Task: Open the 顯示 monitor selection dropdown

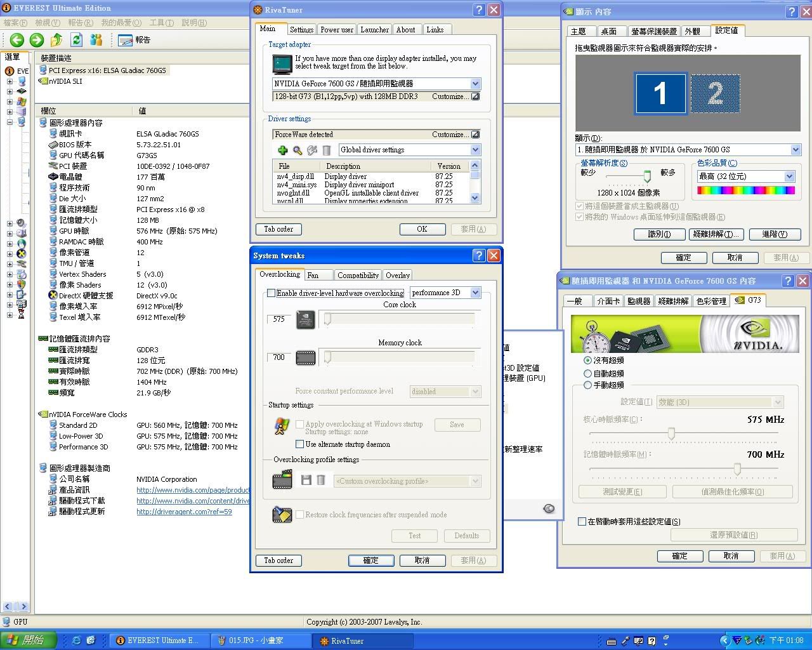Action: coord(796,150)
